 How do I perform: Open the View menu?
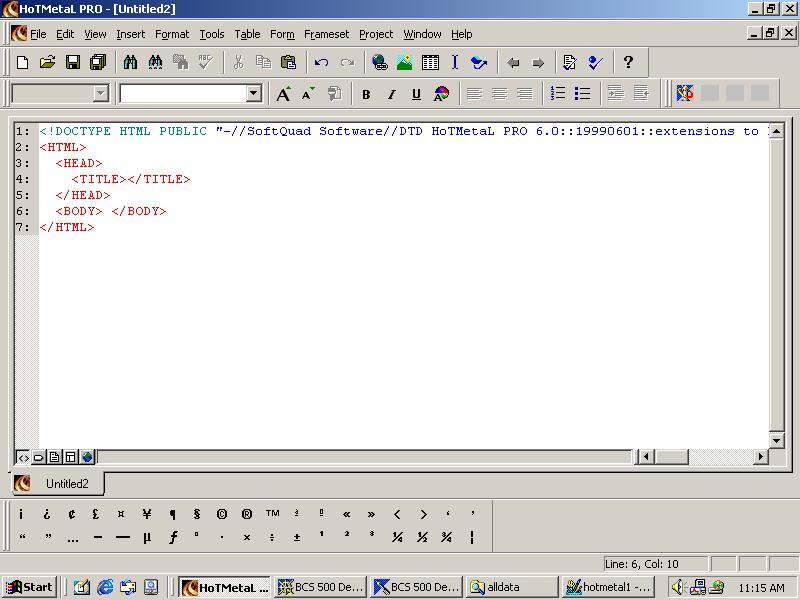(x=95, y=34)
